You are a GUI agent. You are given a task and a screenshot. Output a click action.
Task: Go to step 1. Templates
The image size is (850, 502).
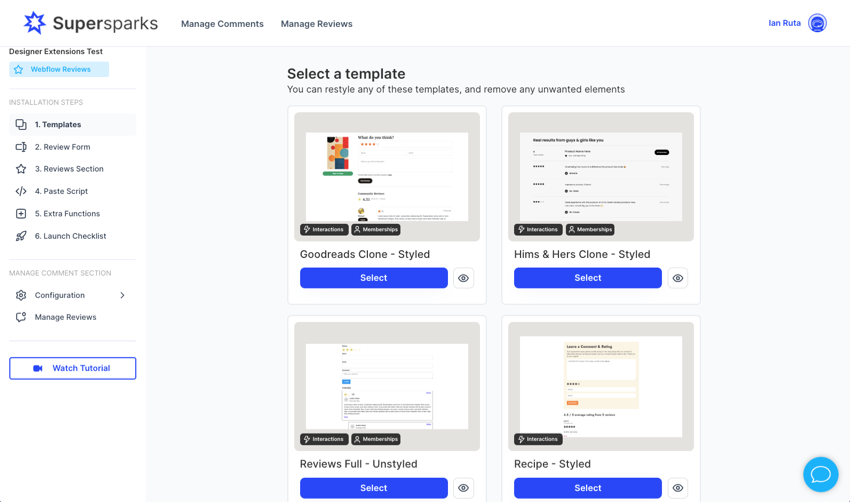click(x=73, y=125)
